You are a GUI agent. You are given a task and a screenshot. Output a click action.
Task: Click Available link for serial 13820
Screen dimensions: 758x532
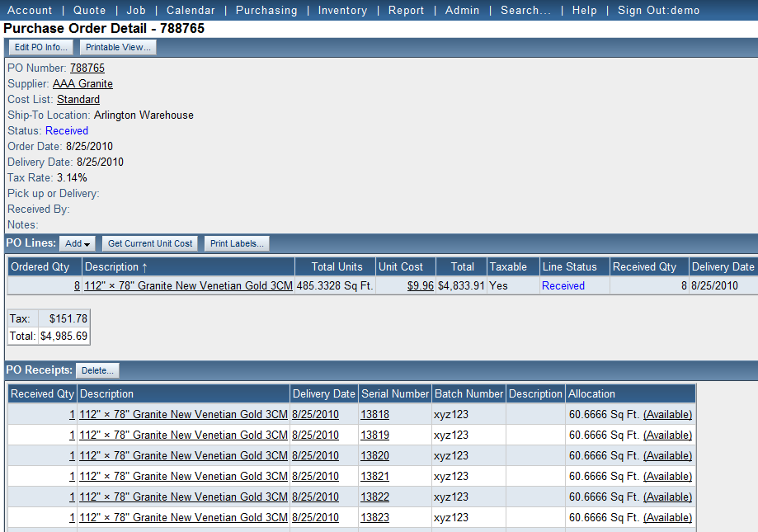(667, 456)
